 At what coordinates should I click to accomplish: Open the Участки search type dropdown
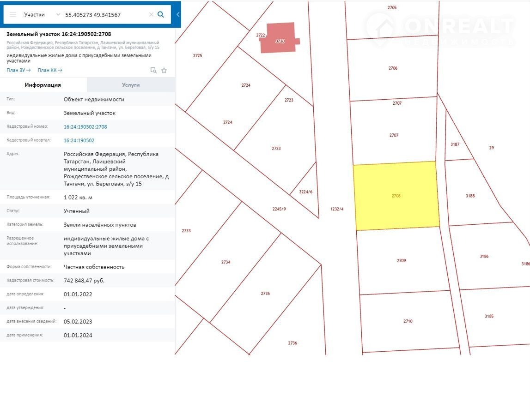pyautogui.click(x=42, y=15)
